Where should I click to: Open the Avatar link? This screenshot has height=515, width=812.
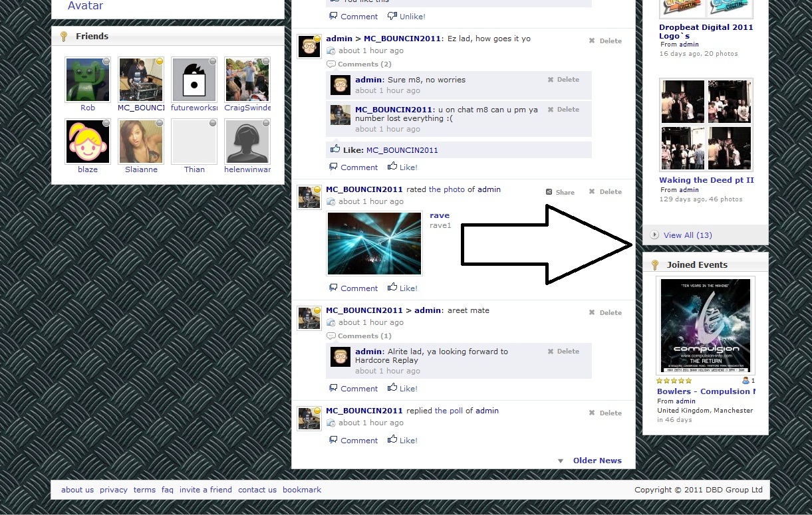click(x=86, y=6)
